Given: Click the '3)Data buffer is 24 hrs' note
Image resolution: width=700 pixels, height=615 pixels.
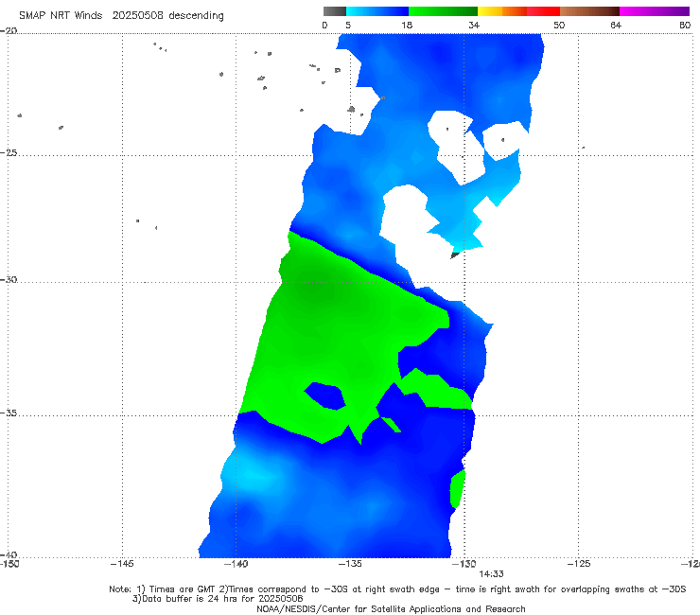Looking at the screenshot, I should coord(218,599).
